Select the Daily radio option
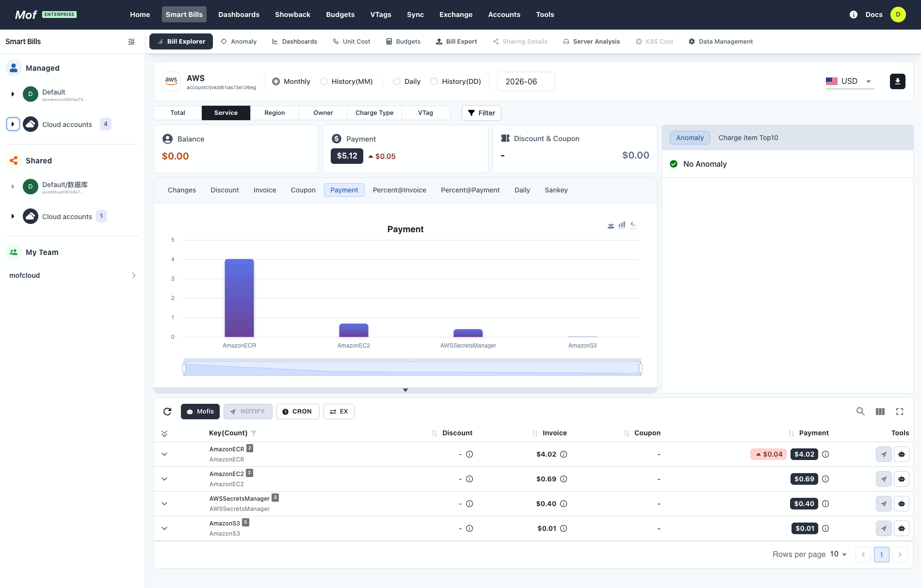Screen dimensions: 921x588 pos(397,81)
